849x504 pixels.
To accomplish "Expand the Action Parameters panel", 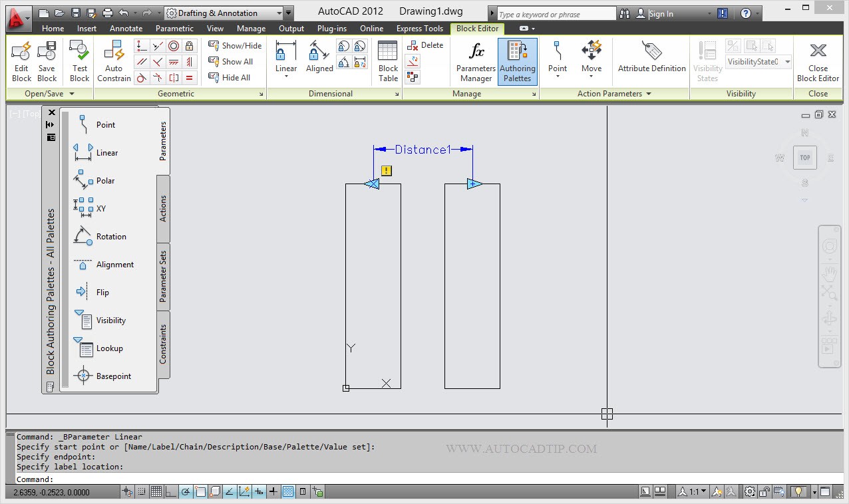I will tap(614, 94).
